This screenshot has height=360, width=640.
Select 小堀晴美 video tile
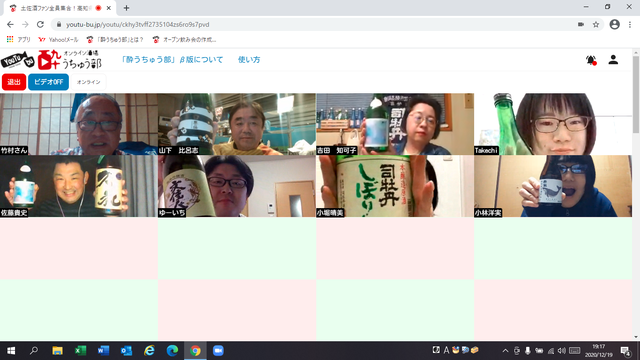(395, 186)
